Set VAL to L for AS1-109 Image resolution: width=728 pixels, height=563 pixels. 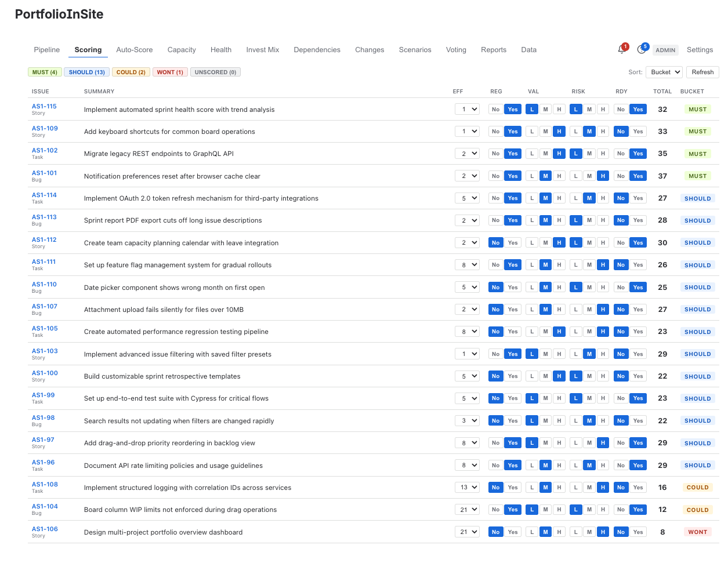(531, 131)
